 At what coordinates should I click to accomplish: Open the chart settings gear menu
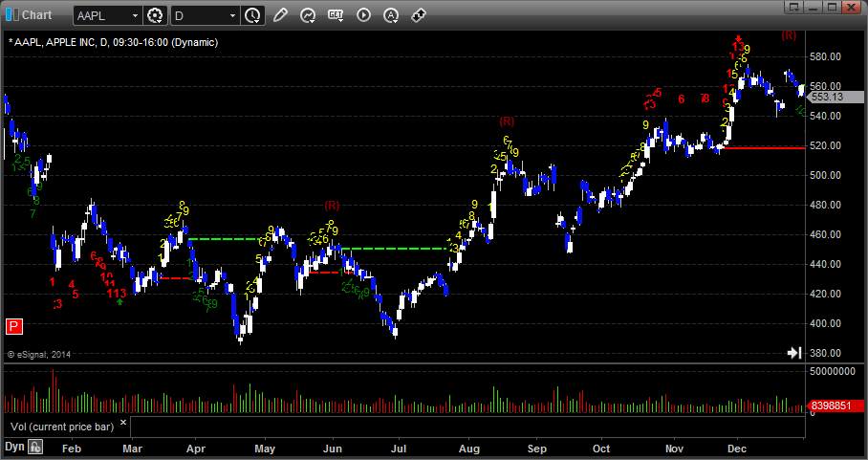155,15
